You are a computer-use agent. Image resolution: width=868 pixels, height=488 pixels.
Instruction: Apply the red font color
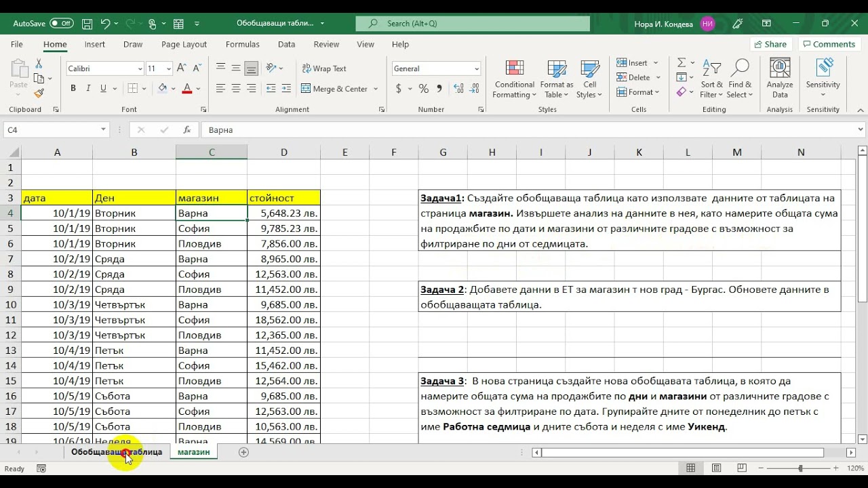[187, 88]
